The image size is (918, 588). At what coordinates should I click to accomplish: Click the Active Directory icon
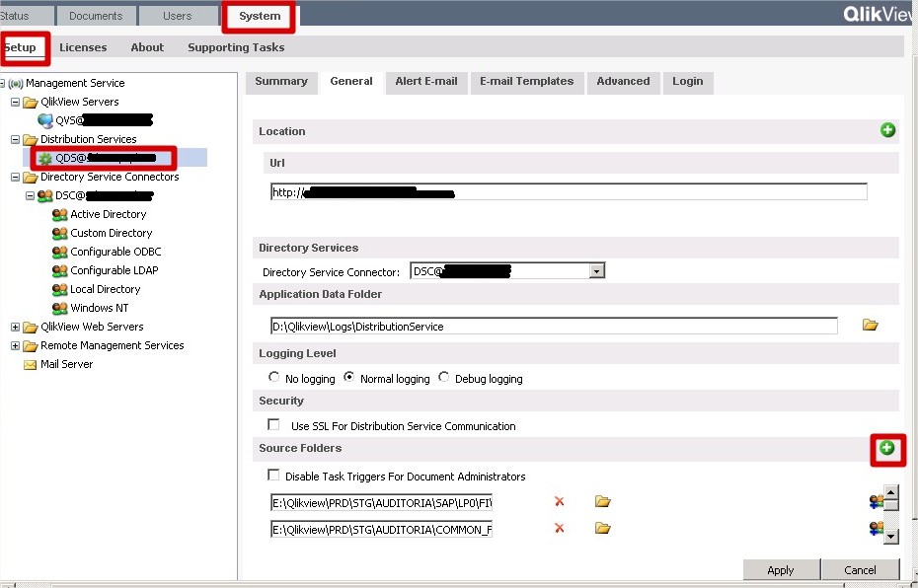pos(59,215)
